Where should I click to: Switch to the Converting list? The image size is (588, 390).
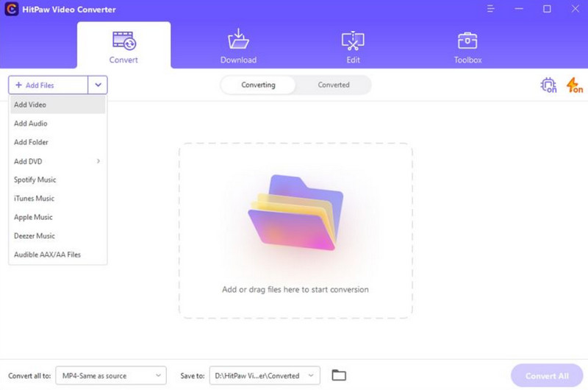pyautogui.click(x=258, y=85)
